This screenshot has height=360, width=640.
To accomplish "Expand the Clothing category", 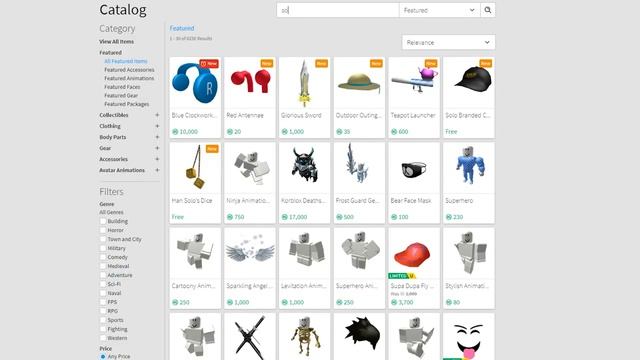I will tap(157, 126).
